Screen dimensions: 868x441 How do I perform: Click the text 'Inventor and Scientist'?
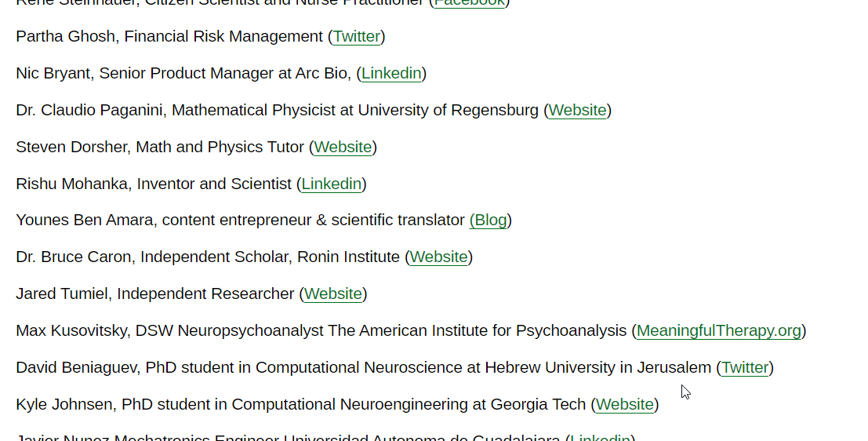(213, 184)
